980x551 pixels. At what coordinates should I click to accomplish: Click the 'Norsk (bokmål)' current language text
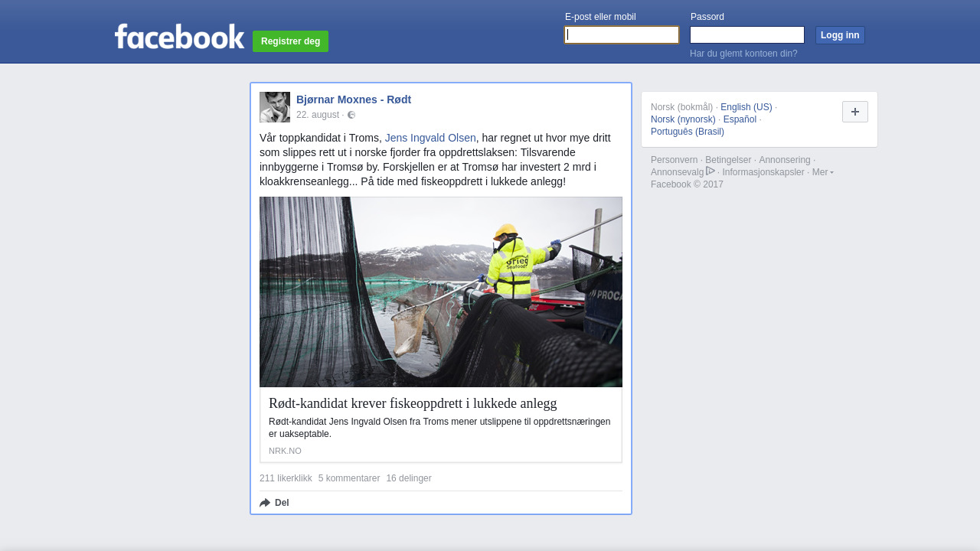pyautogui.click(x=681, y=107)
